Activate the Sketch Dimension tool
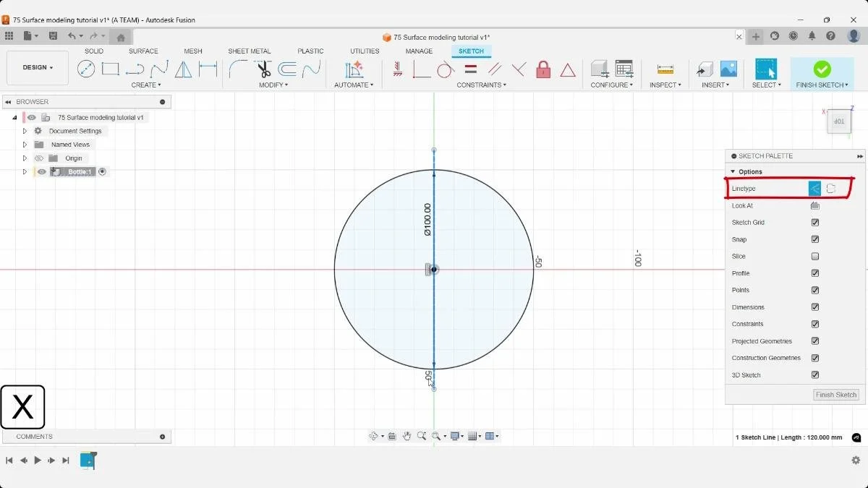The height and width of the screenshot is (488, 868). 208,69
